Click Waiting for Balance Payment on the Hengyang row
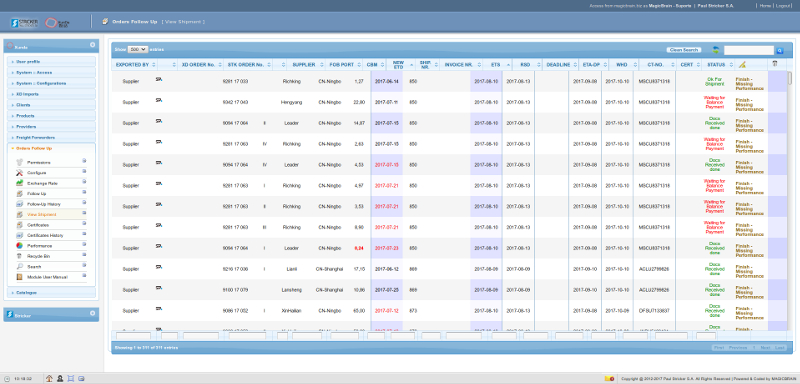800x384 pixels. pyautogui.click(x=714, y=103)
